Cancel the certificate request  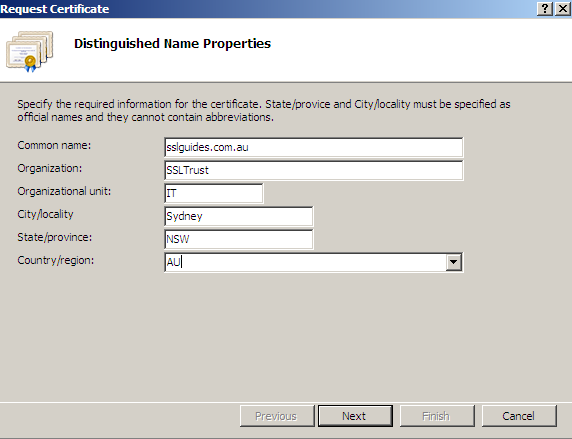[519, 416]
